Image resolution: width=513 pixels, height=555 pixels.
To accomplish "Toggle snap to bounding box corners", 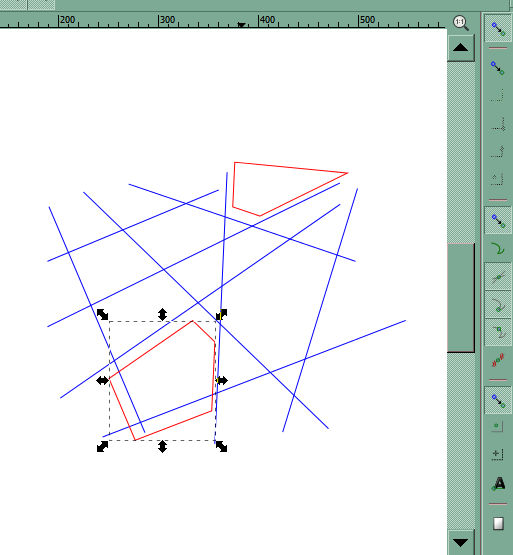I will [x=498, y=124].
